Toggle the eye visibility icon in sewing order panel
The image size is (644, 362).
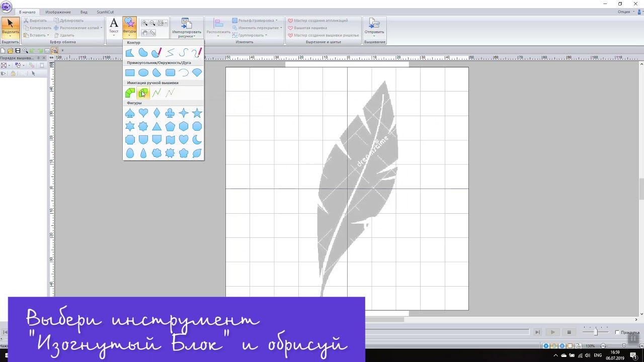[x=4, y=73]
